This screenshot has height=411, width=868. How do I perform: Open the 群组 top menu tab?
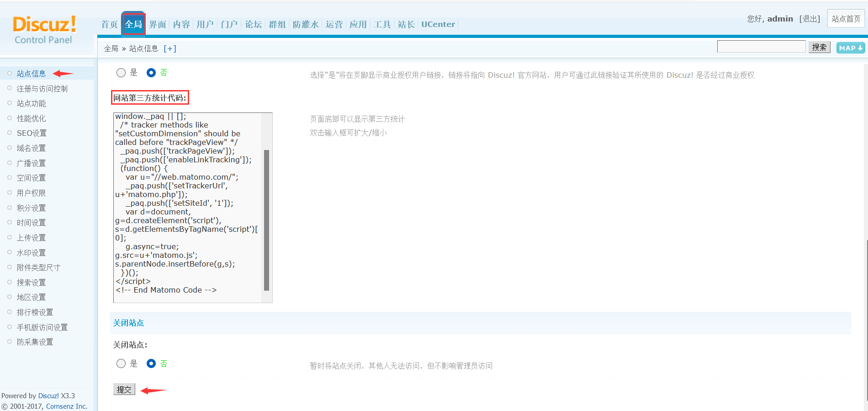277,24
